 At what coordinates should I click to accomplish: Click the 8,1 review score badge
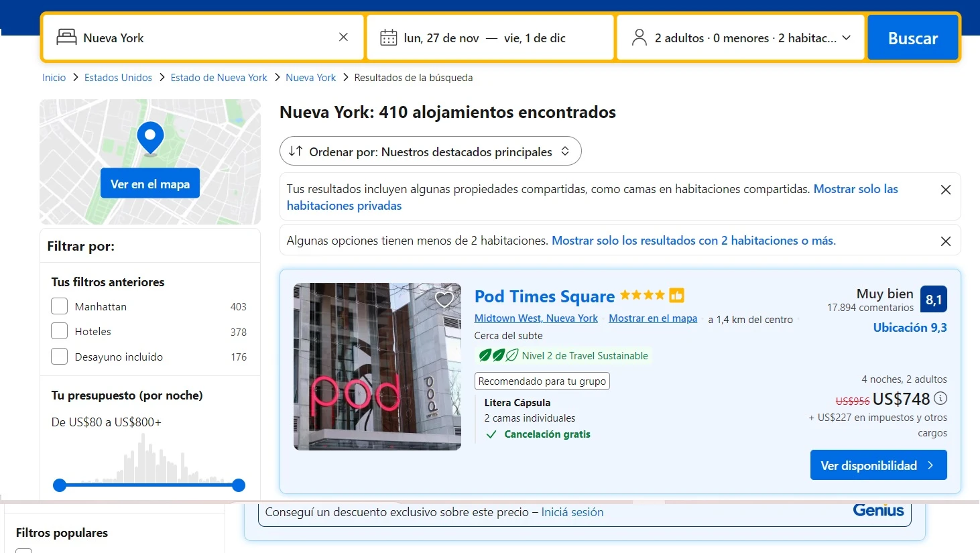[x=934, y=300]
